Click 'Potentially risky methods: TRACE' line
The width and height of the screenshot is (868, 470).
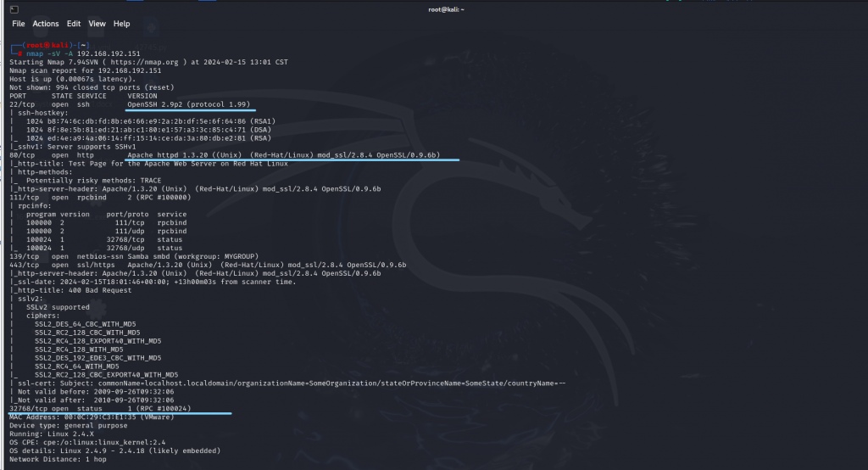click(x=93, y=181)
